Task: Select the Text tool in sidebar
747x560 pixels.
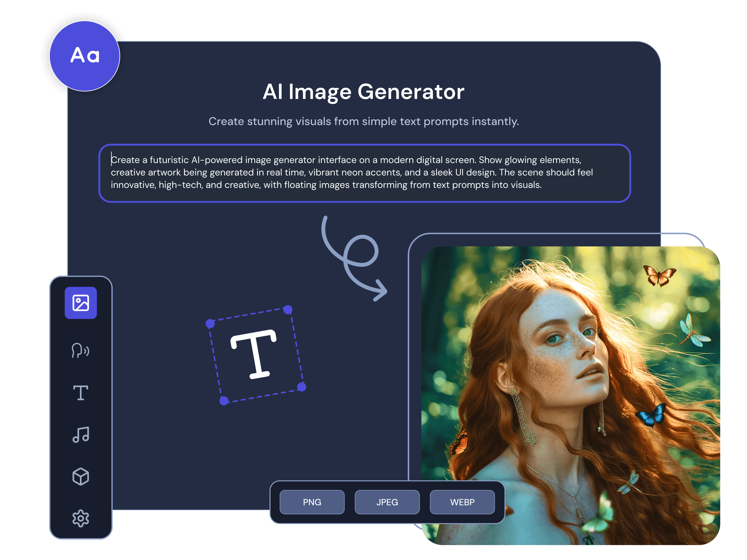Action: point(81,393)
